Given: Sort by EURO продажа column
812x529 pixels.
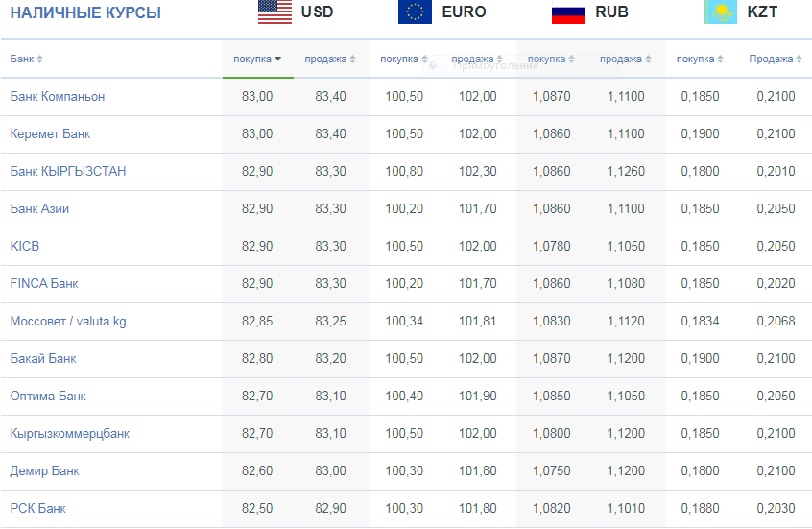Looking at the screenshot, I should click(477, 60).
